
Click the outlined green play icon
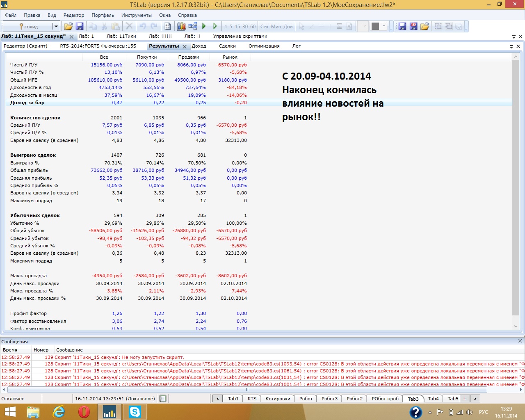215,26
